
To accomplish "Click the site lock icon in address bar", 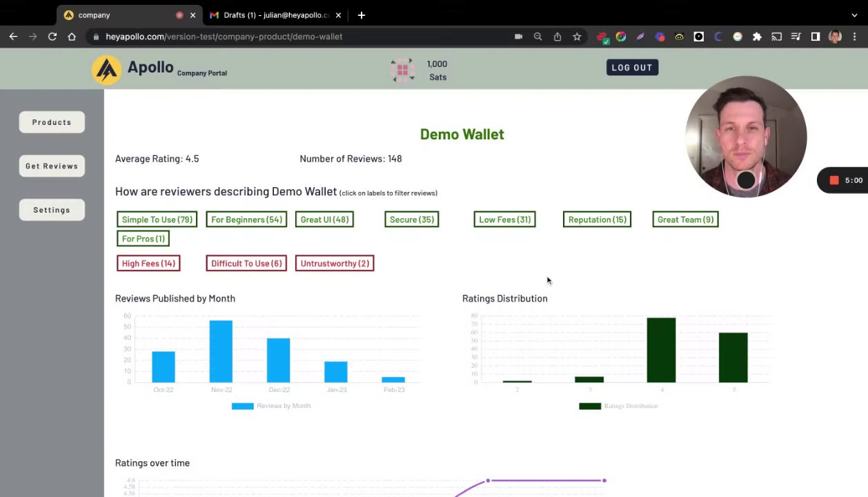I will [96, 37].
